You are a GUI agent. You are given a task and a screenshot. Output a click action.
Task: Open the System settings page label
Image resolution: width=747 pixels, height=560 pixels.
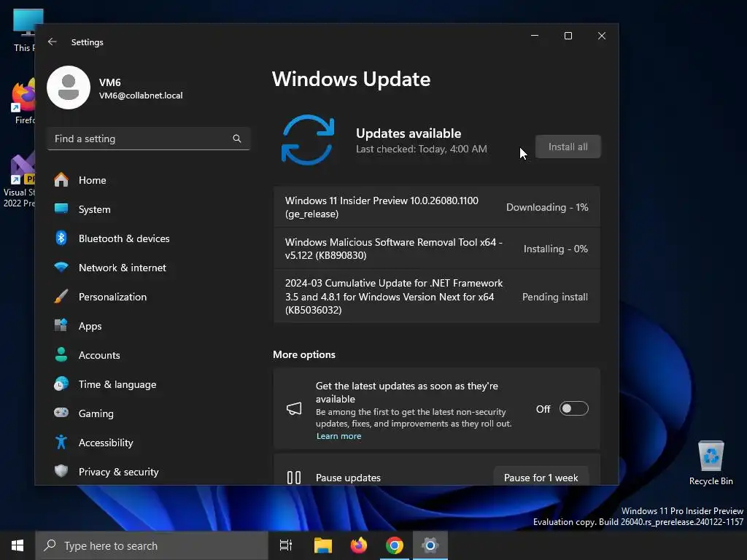[94, 209]
